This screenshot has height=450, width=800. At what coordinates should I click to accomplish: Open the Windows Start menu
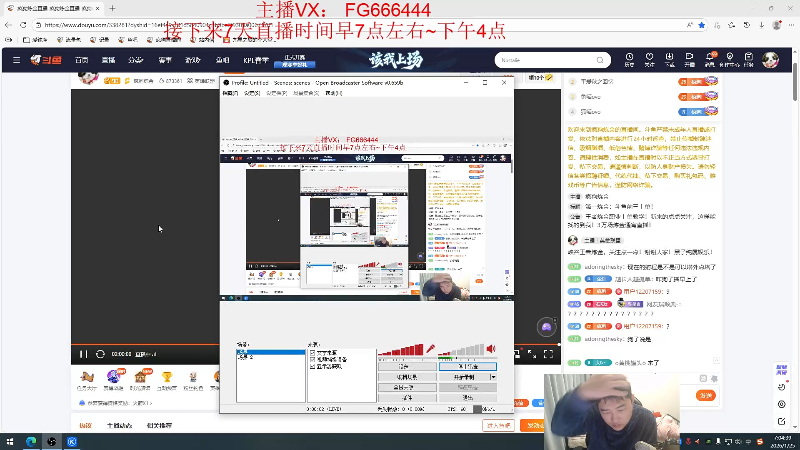click(x=10, y=441)
